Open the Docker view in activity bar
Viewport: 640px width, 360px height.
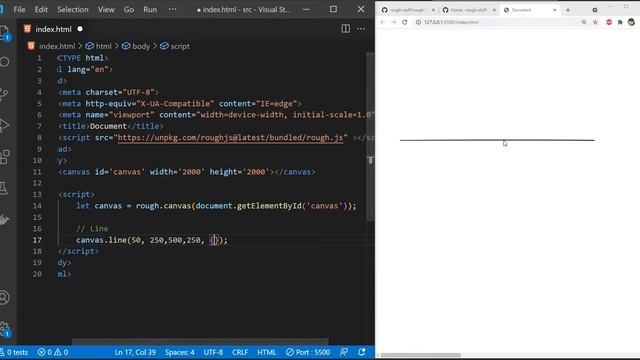coord(4,220)
